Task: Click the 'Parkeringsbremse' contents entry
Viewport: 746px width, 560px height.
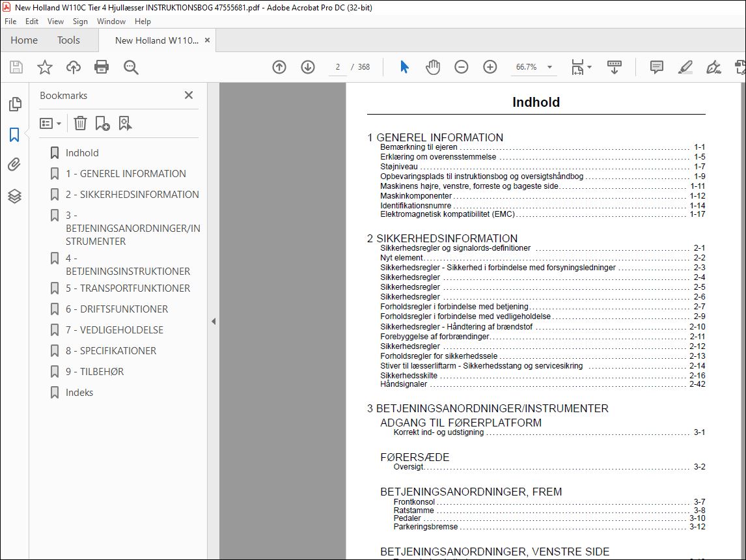Action: coord(425,527)
